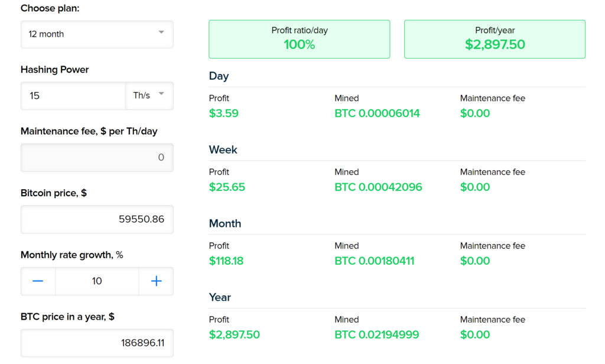The width and height of the screenshot is (605, 364).
Task: Click the Hashing Power input with 15
Action: [73, 96]
